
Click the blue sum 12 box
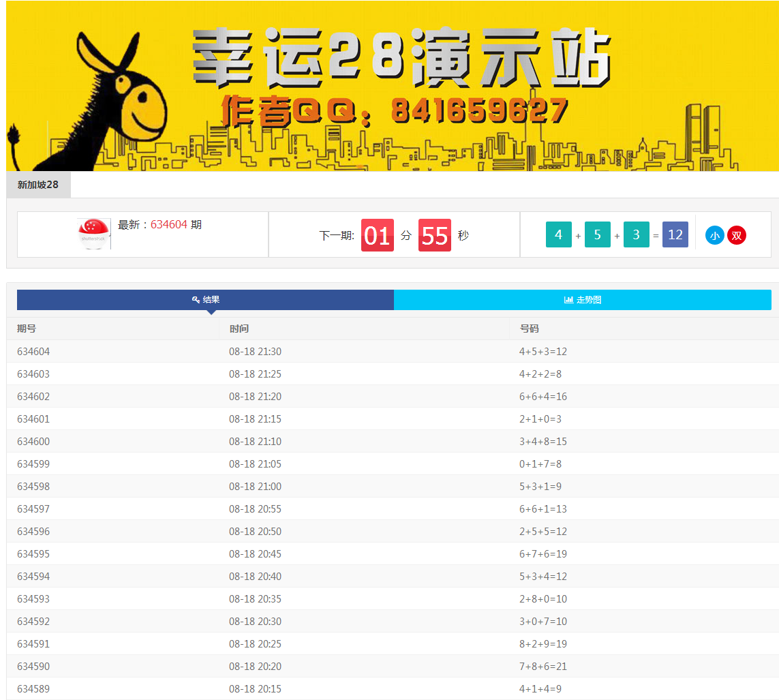click(675, 234)
